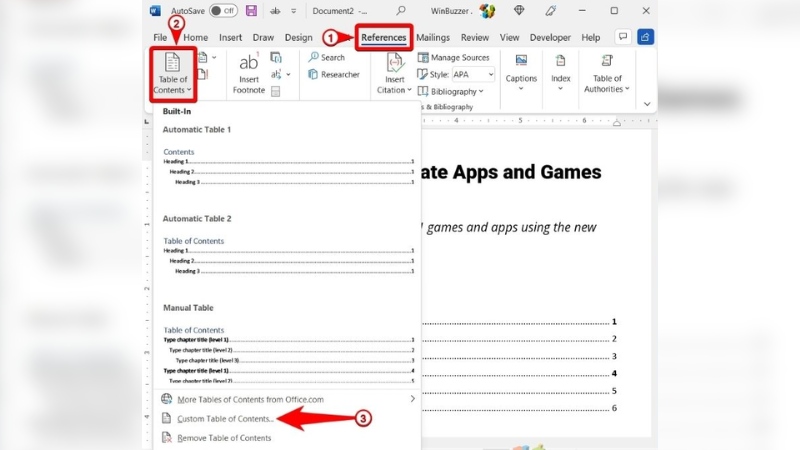Click the Researcher tool
The width and height of the screenshot is (800, 450).
click(x=338, y=74)
